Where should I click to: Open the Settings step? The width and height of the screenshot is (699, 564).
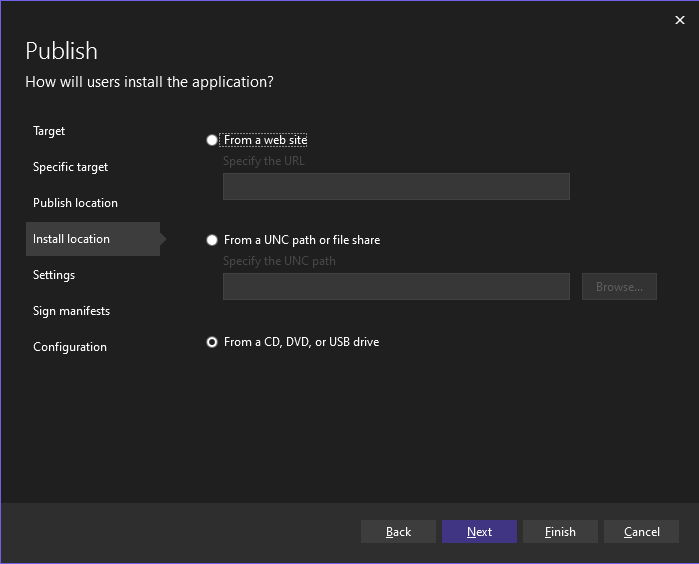54,275
